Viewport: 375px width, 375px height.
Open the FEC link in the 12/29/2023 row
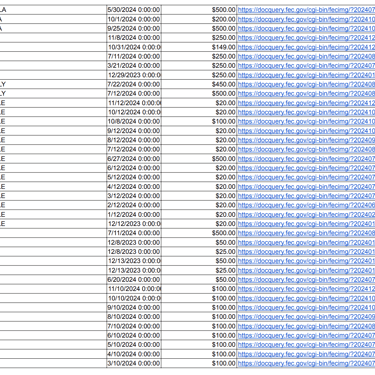click(306, 75)
